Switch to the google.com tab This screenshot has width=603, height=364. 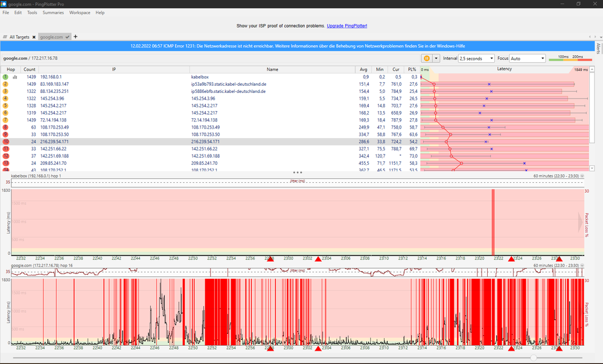pyautogui.click(x=51, y=37)
